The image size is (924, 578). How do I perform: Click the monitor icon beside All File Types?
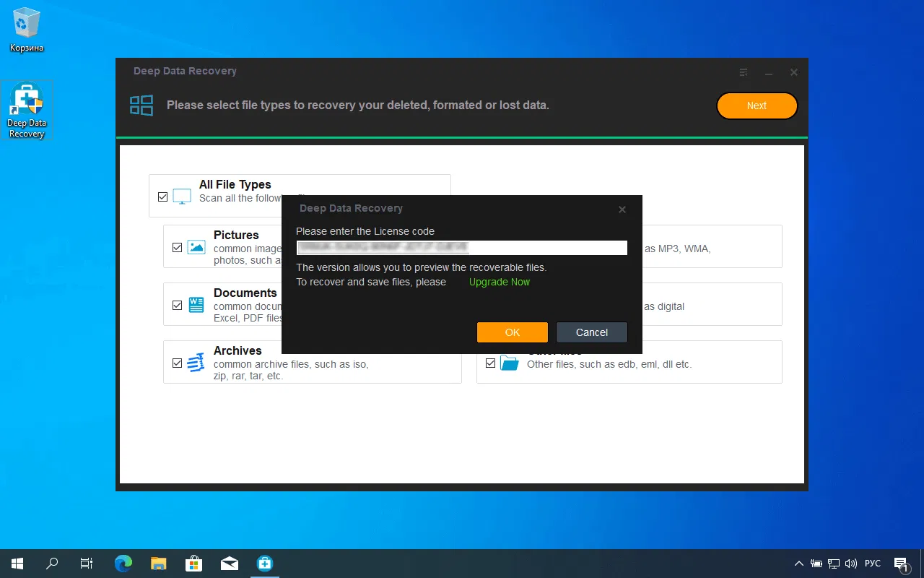coord(182,197)
